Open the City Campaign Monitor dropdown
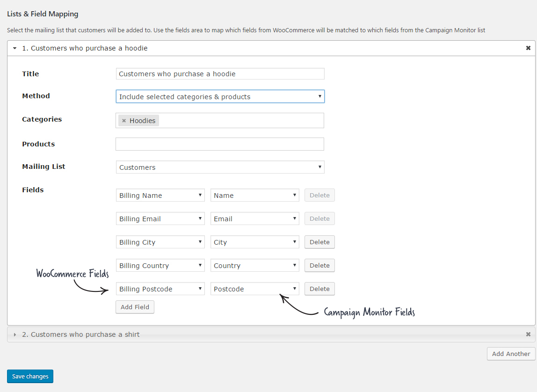The image size is (537, 392). click(x=255, y=242)
